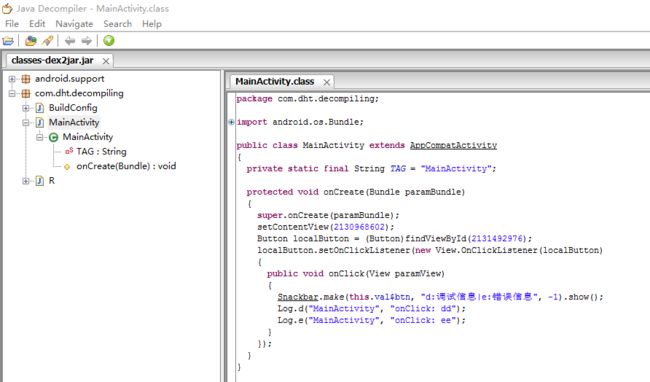Expand the BuildConfig tree node
This screenshot has width=650, height=382.
(26, 108)
